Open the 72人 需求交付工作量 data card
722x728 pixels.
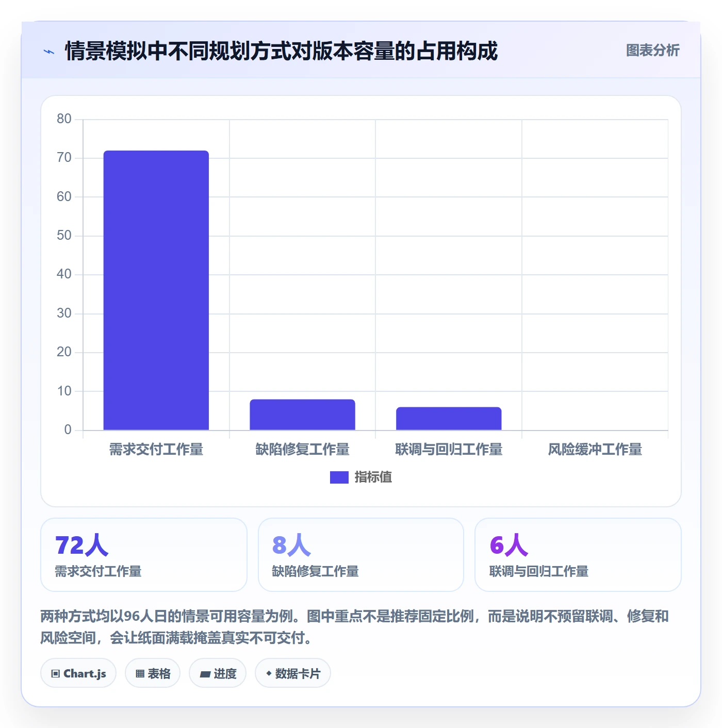coord(144,555)
